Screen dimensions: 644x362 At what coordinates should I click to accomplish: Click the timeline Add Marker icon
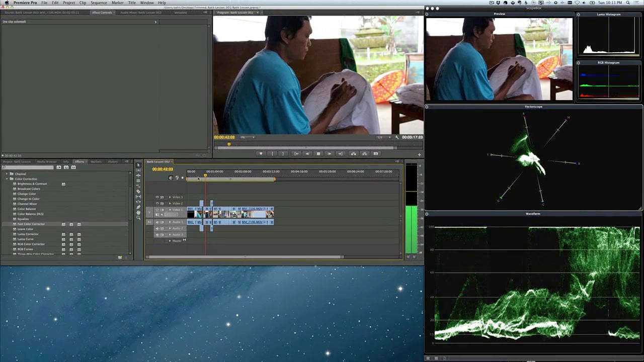(182, 177)
